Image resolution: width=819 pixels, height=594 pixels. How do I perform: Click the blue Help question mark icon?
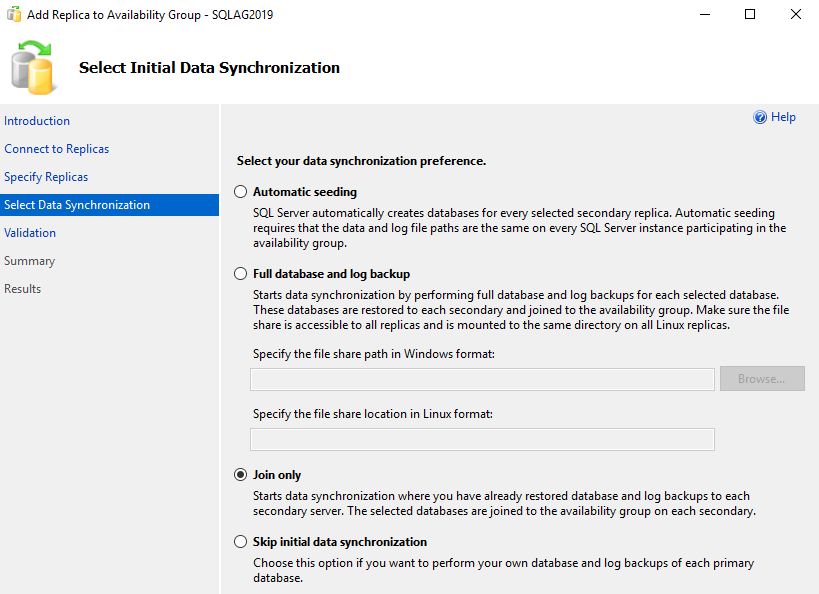coord(760,118)
